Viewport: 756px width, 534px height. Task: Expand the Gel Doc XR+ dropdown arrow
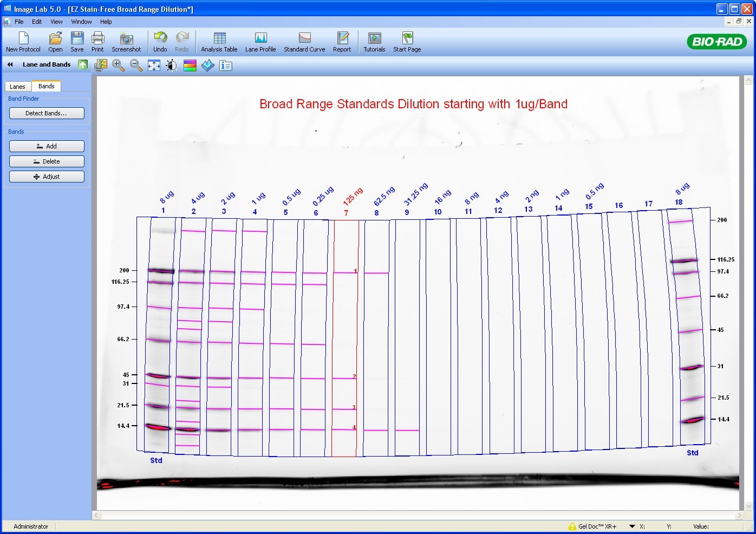tap(632, 526)
